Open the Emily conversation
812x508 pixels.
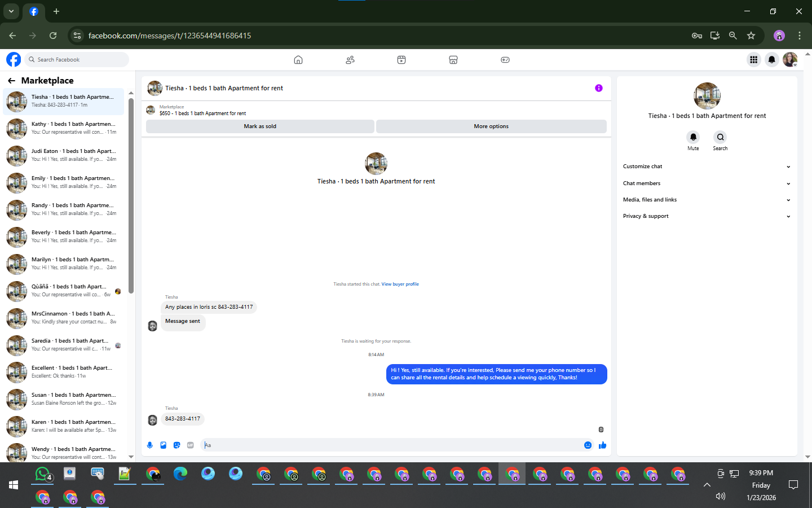pos(64,182)
